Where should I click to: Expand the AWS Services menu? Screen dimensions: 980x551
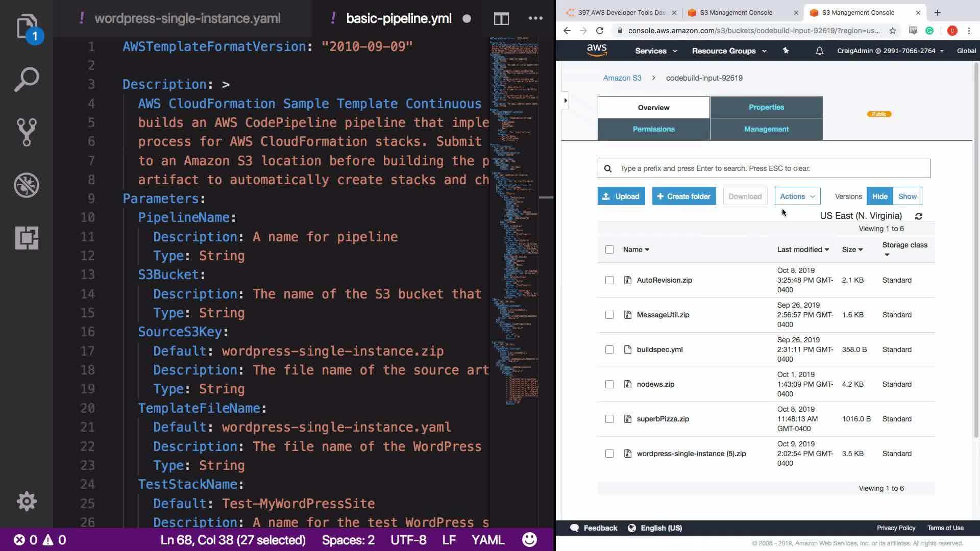click(x=656, y=51)
